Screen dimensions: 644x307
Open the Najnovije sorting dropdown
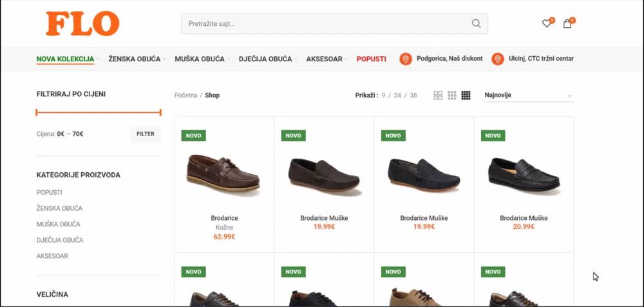coord(528,95)
